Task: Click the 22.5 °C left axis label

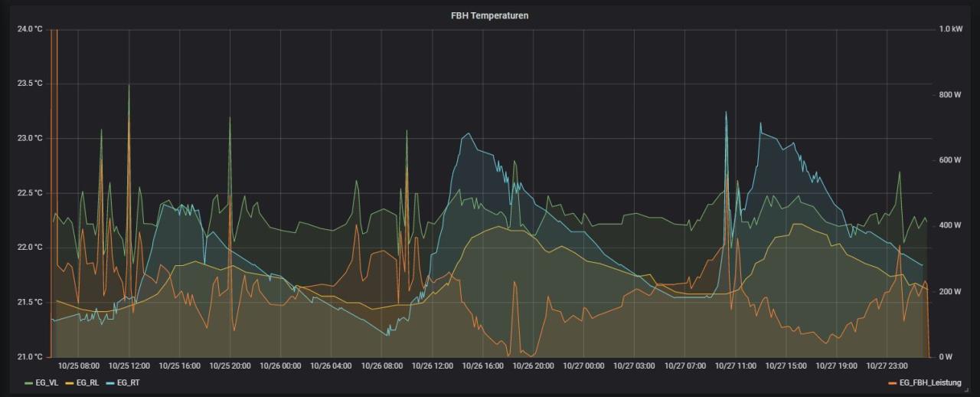Action: pyautogui.click(x=29, y=193)
